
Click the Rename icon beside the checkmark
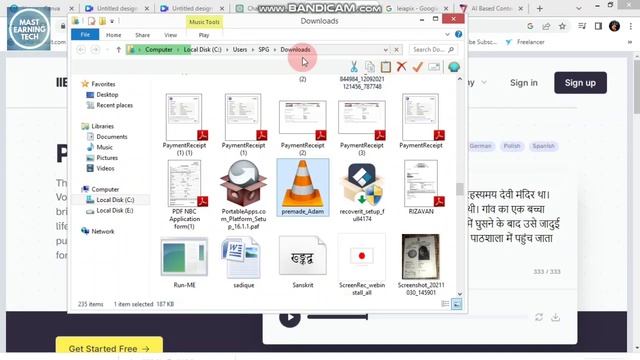(434, 67)
